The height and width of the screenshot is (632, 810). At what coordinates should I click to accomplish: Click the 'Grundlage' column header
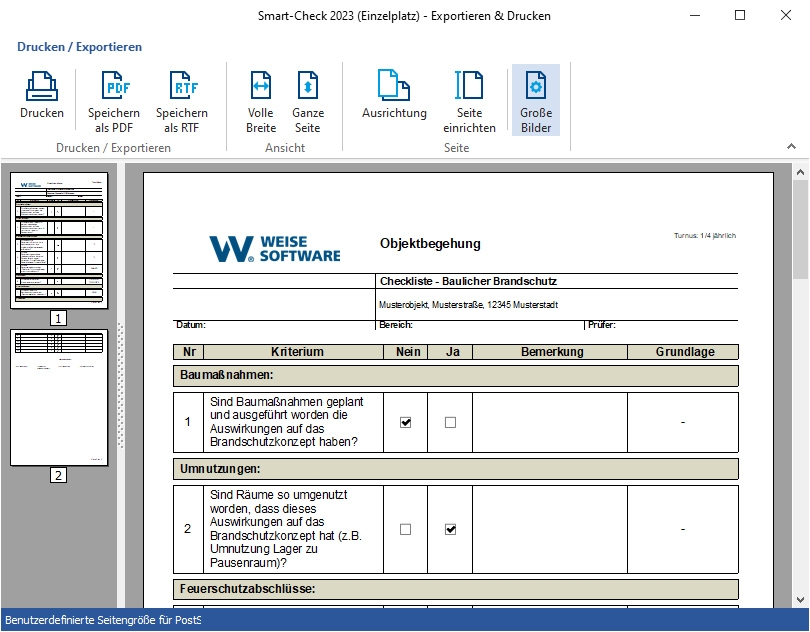685,352
